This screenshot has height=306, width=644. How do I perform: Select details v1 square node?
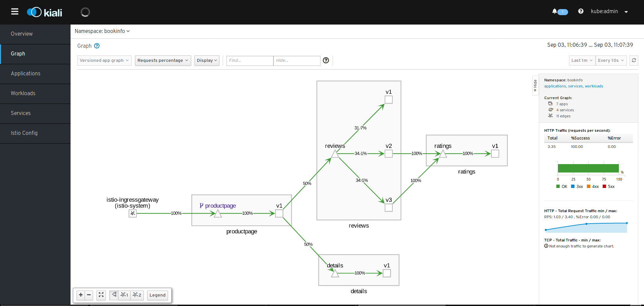point(387,273)
